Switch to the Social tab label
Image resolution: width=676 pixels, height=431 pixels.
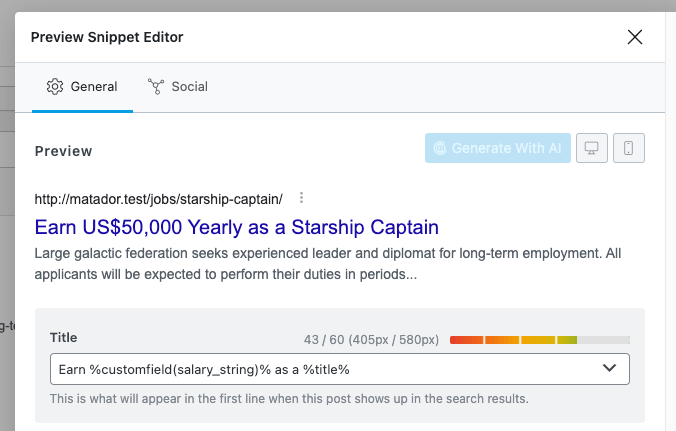coord(189,87)
